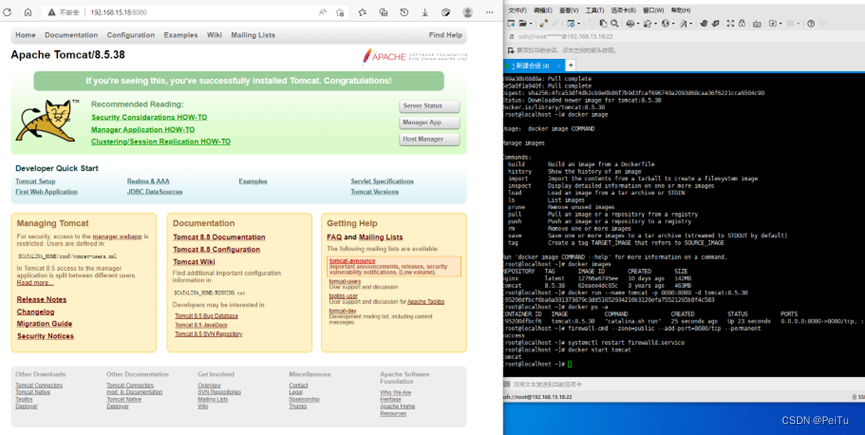The height and width of the screenshot is (435, 865).
Task: Expand the new tab dropdown arrow in Xshell toolbar
Action: click(x=781, y=24)
